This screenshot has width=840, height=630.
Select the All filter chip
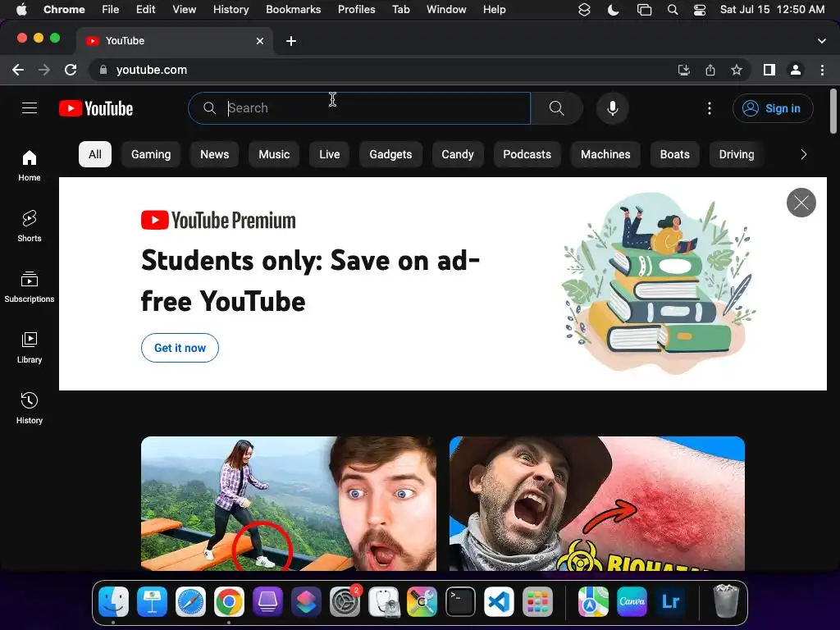[95, 154]
